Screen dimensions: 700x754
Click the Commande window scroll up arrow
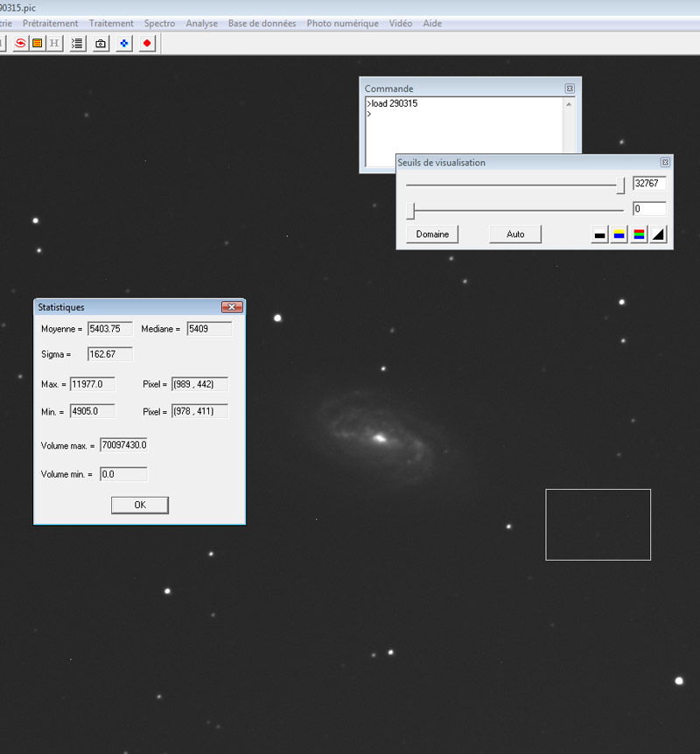click(569, 104)
